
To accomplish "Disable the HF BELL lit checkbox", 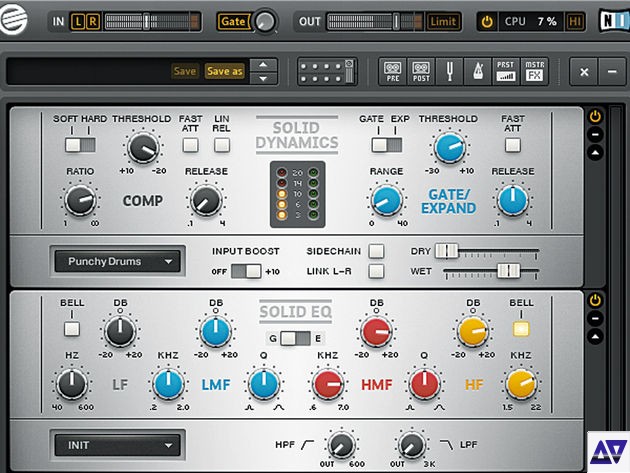I will pos(521,329).
